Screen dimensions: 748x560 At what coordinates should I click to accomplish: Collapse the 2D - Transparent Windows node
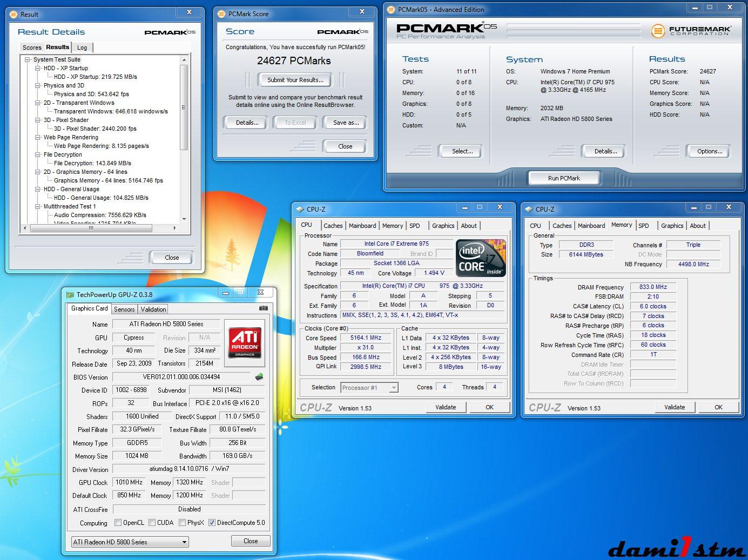[x=38, y=103]
